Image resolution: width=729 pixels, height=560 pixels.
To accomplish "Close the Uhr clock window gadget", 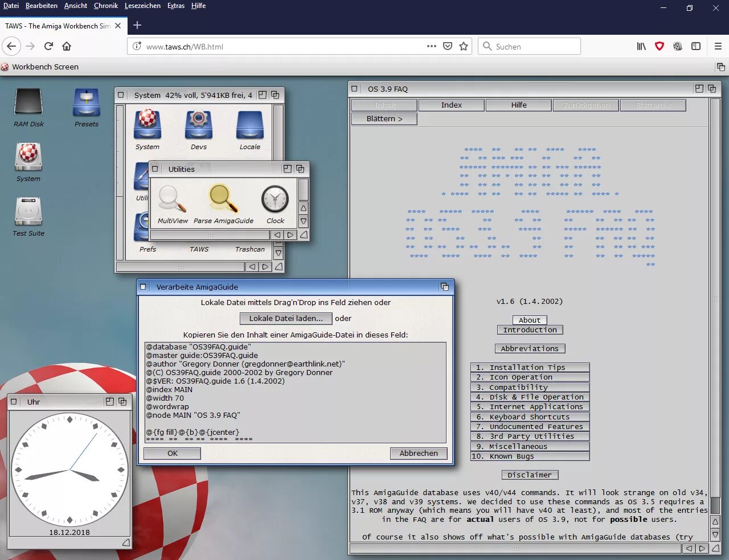I will 14,402.
